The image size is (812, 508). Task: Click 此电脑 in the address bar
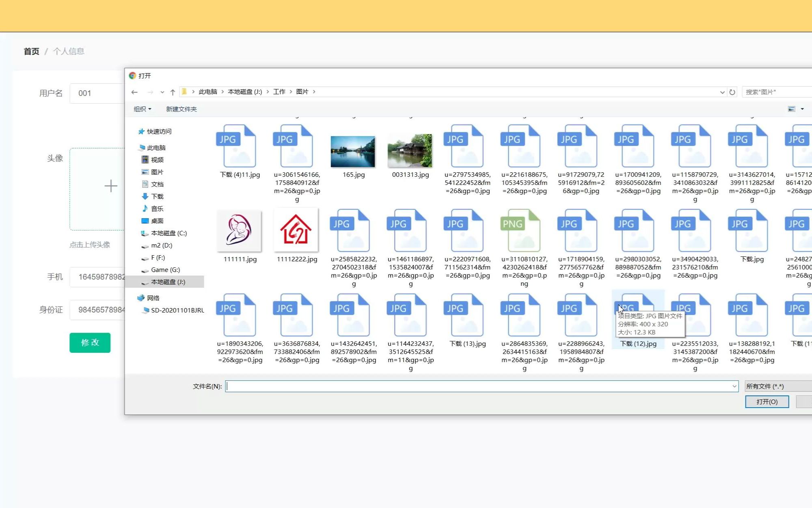click(207, 92)
